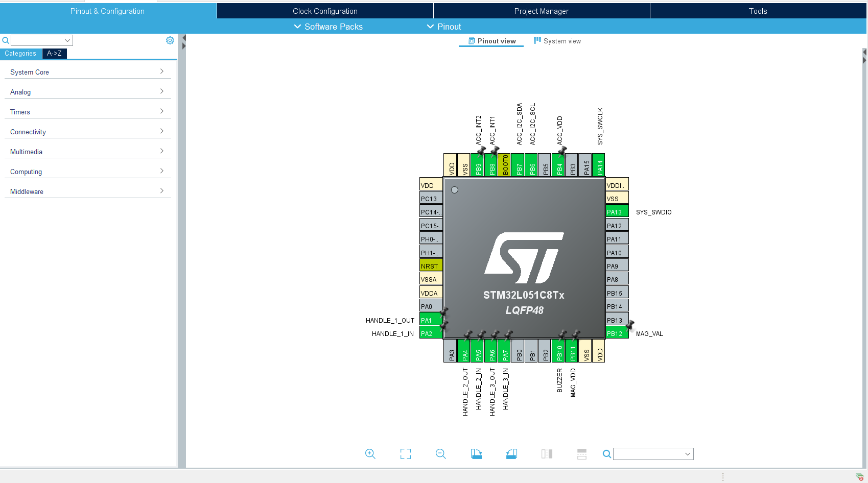Click unassigned pin PB15
The width and height of the screenshot is (868, 483).
[x=617, y=293]
